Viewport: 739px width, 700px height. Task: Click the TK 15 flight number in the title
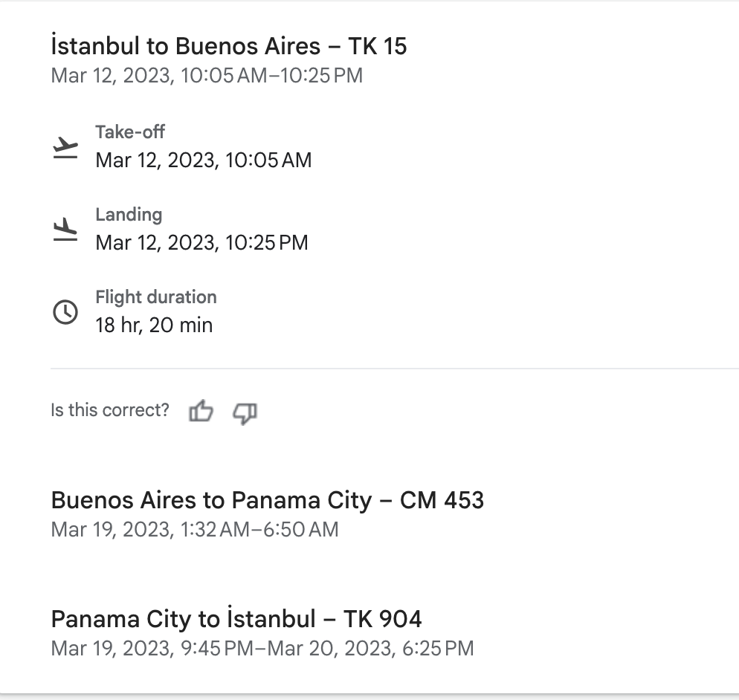click(x=378, y=46)
